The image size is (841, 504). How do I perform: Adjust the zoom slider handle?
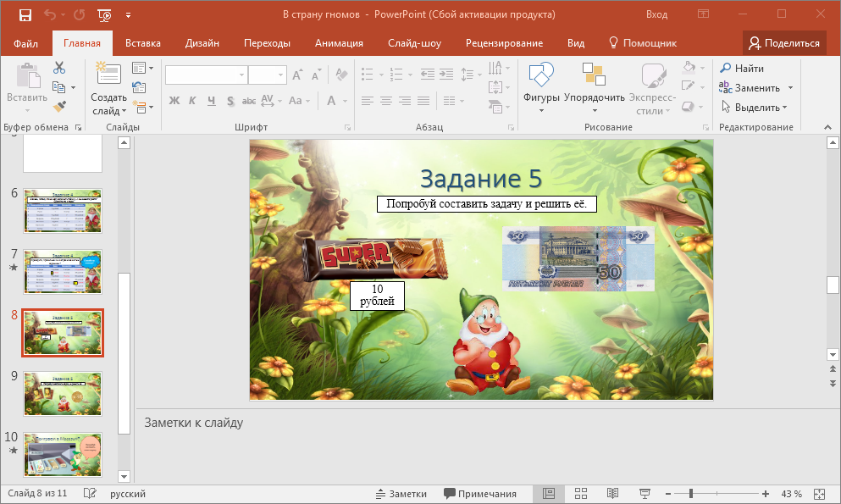(x=691, y=494)
